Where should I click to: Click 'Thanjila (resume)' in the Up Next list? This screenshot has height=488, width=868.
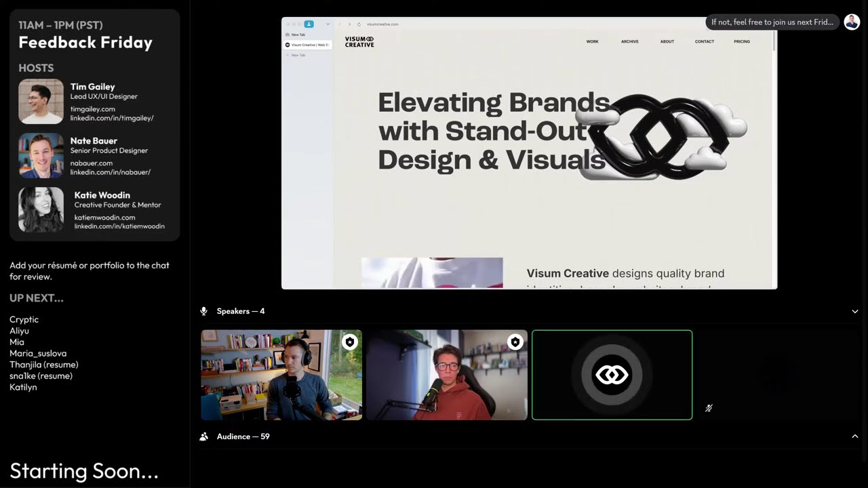click(x=43, y=365)
